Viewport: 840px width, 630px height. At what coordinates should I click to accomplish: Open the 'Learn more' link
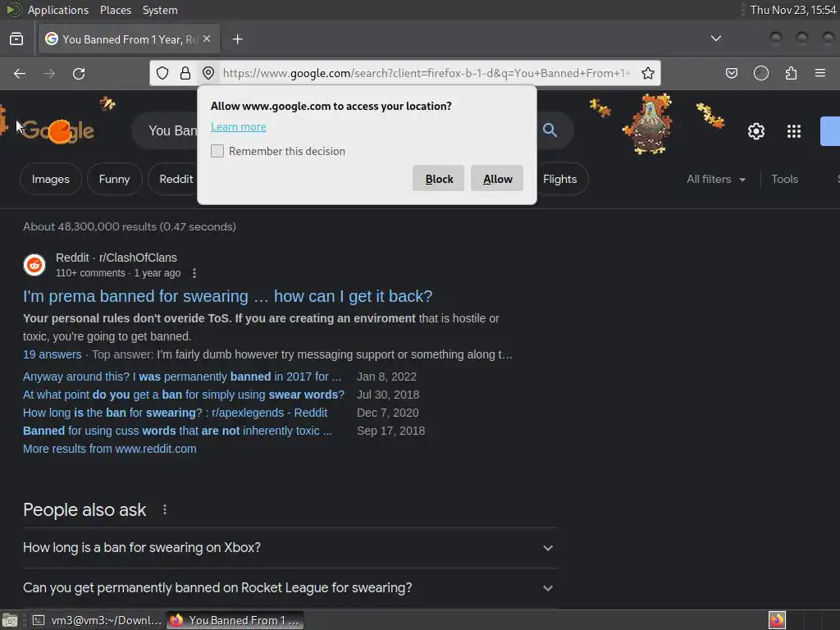(239, 126)
